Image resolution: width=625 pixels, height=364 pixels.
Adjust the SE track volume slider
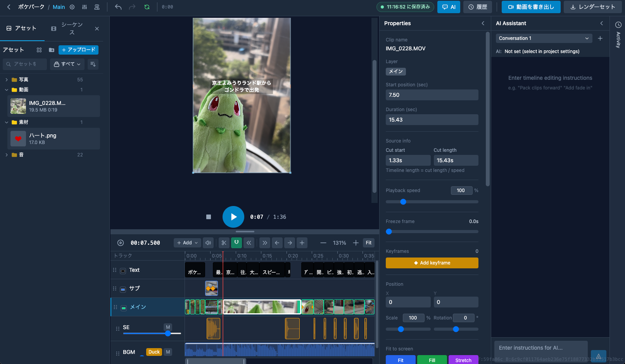pyautogui.click(x=152, y=333)
